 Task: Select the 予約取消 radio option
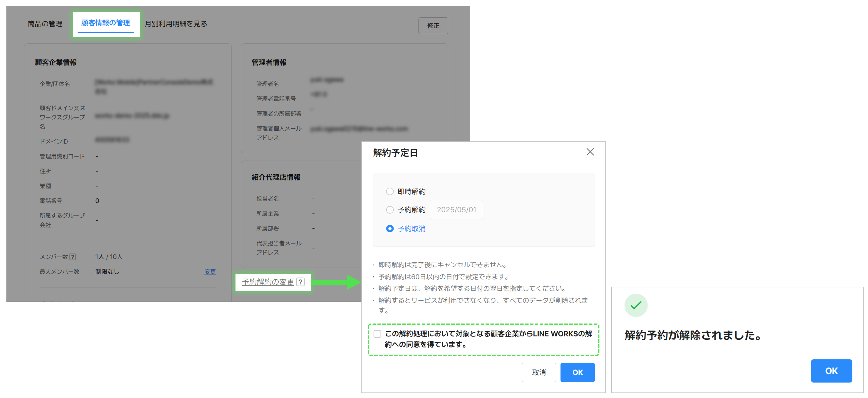[390, 228]
